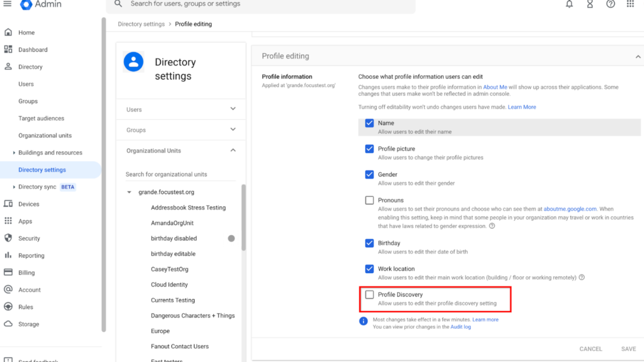Expand Buildings and resources in sidebar
Image resolution: width=644 pixels, height=362 pixels.
[14, 152]
